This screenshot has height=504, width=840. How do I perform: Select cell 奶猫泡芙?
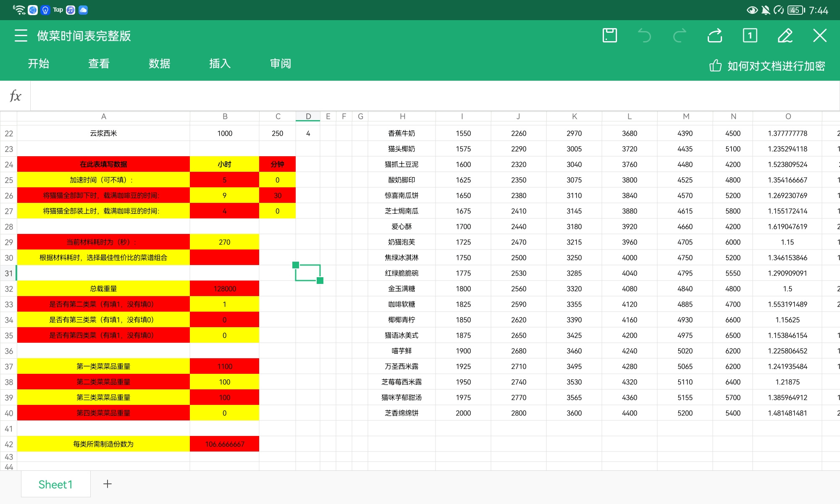click(x=402, y=242)
